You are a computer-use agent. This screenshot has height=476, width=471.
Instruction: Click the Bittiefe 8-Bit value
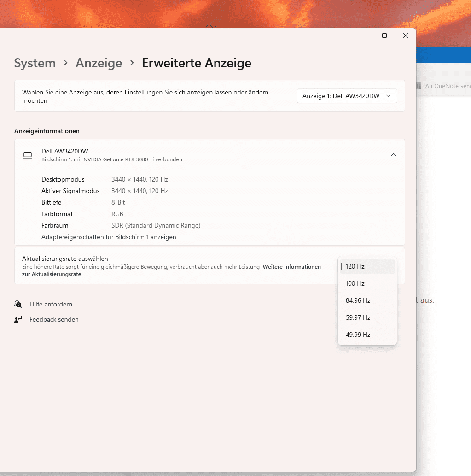[118, 202]
